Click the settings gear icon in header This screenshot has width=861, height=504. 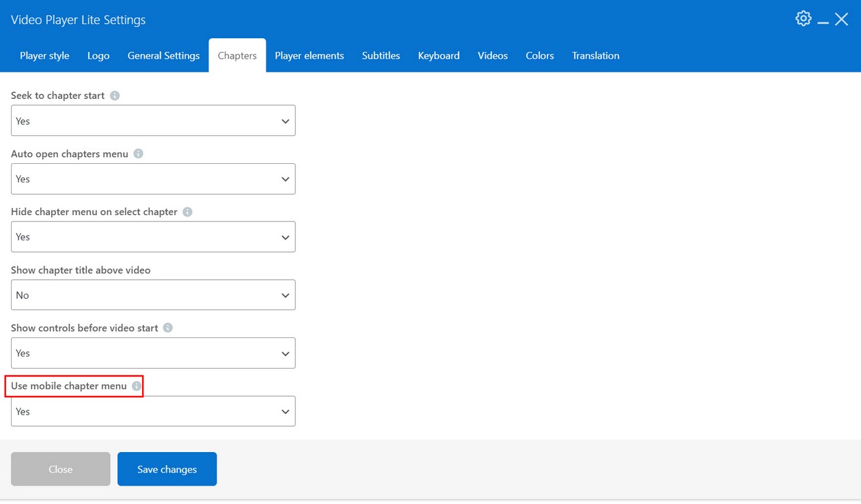point(804,19)
